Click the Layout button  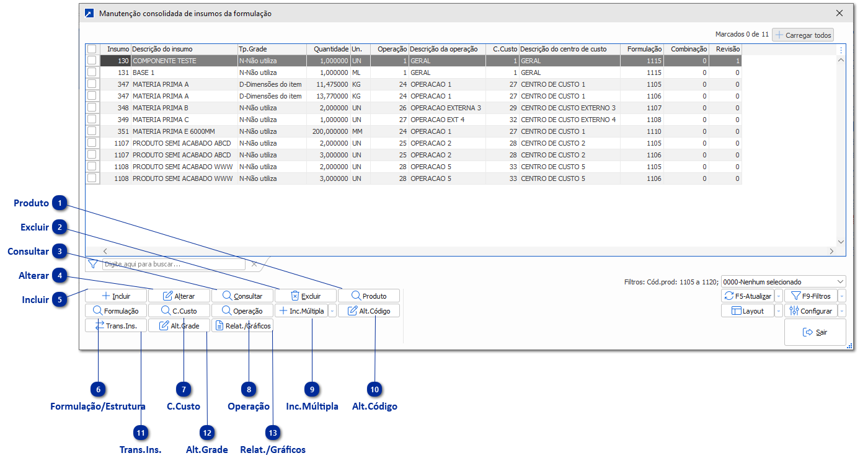(x=747, y=311)
